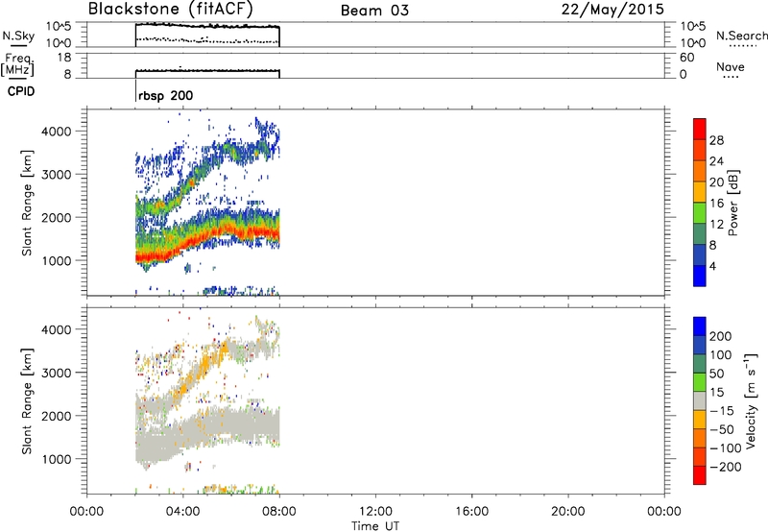768x532 pixels.
Task: Click the green 12 dB band on Power color bar
Action: (x=700, y=213)
